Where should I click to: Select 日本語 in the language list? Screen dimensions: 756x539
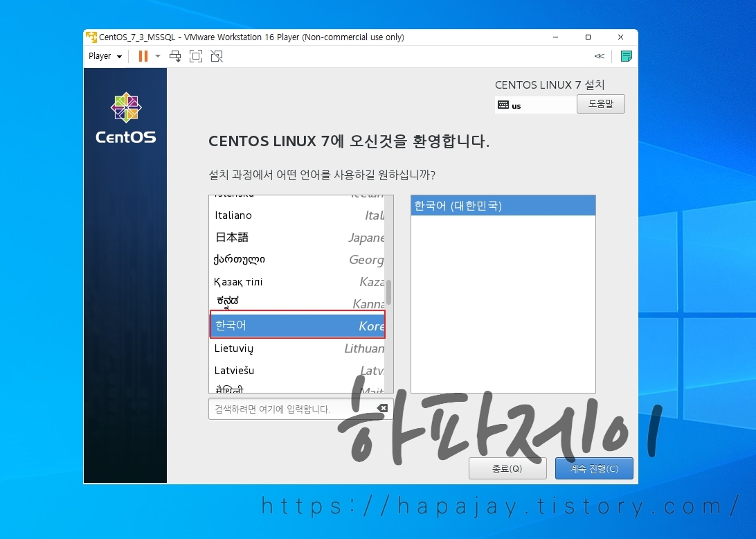(298, 238)
